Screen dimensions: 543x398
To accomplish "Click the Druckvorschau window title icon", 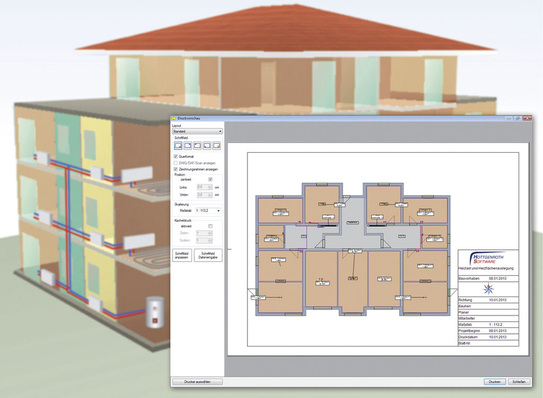I will [174, 118].
